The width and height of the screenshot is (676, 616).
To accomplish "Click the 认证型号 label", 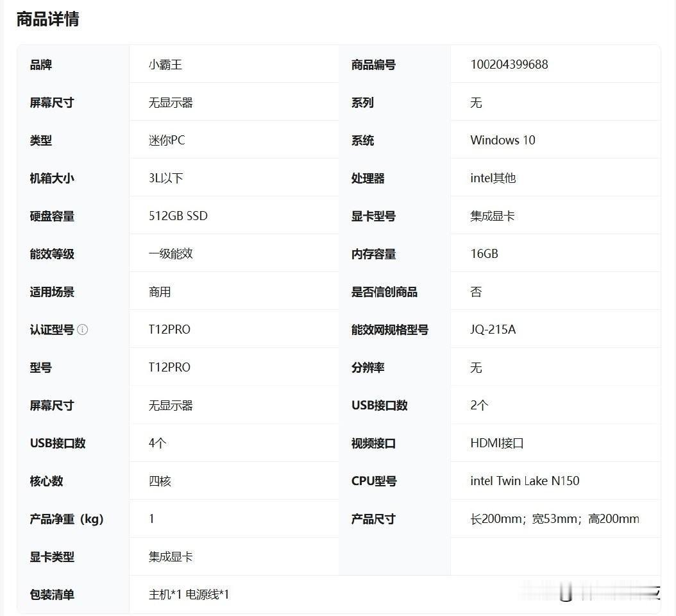I will click(52, 330).
